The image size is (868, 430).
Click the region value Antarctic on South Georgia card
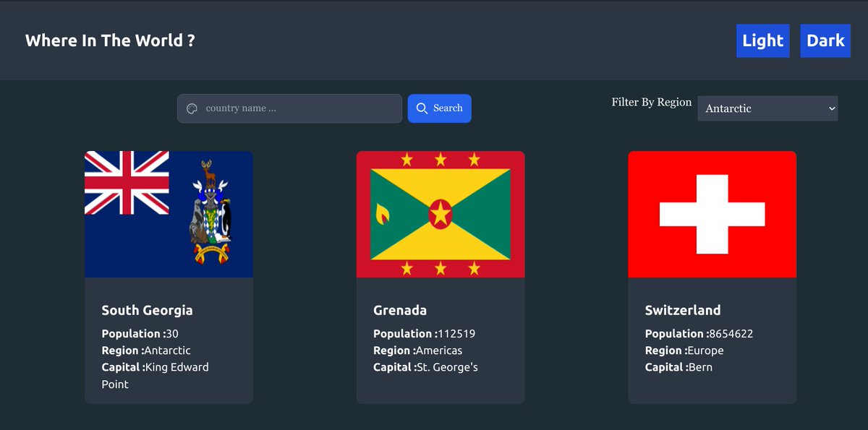point(167,351)
